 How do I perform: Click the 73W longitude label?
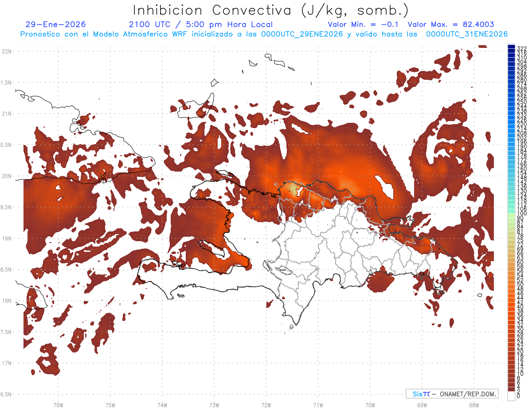pyautogui.click(x=214, y=405)
